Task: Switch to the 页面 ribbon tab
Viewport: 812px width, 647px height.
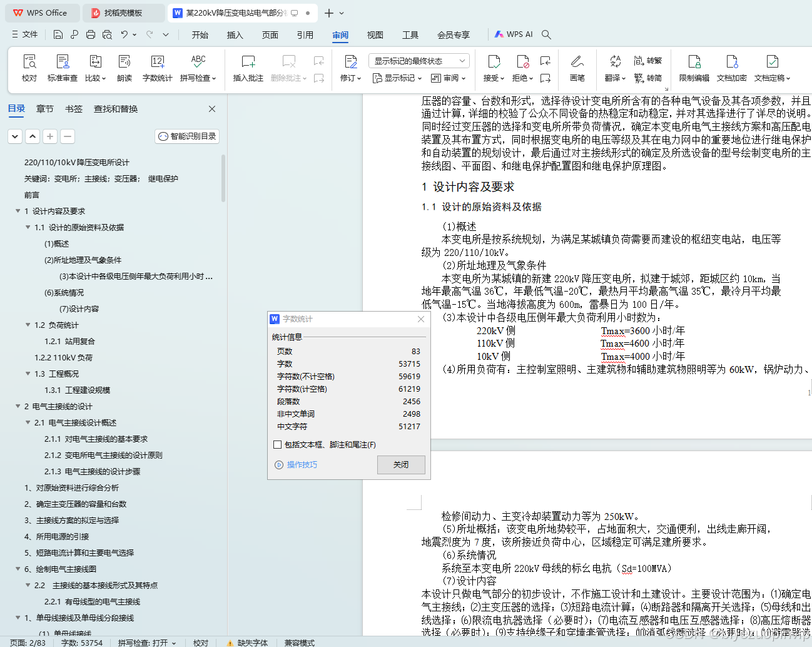Action: (270, 35)
